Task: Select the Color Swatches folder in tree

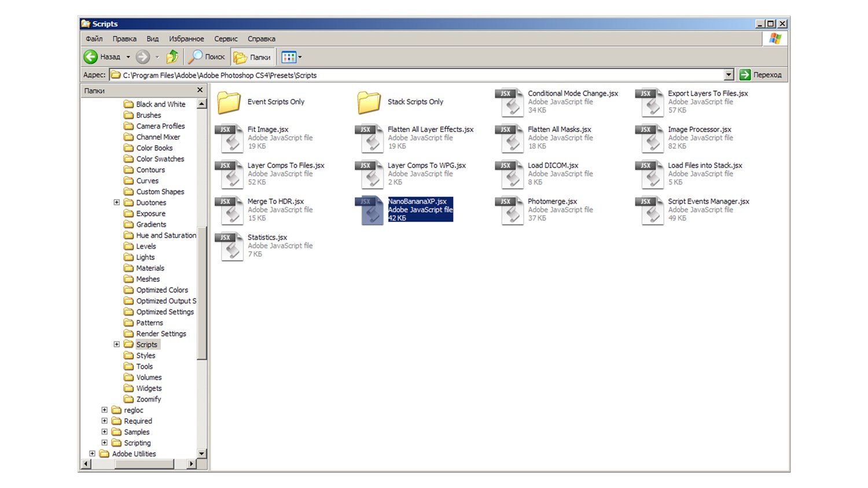Action: tap(154, 159)
